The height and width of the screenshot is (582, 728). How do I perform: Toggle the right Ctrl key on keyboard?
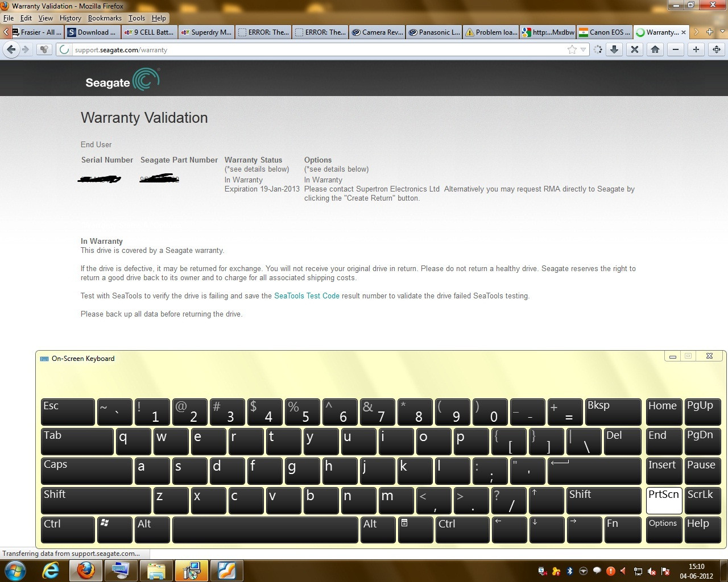[x=462, y=530]
